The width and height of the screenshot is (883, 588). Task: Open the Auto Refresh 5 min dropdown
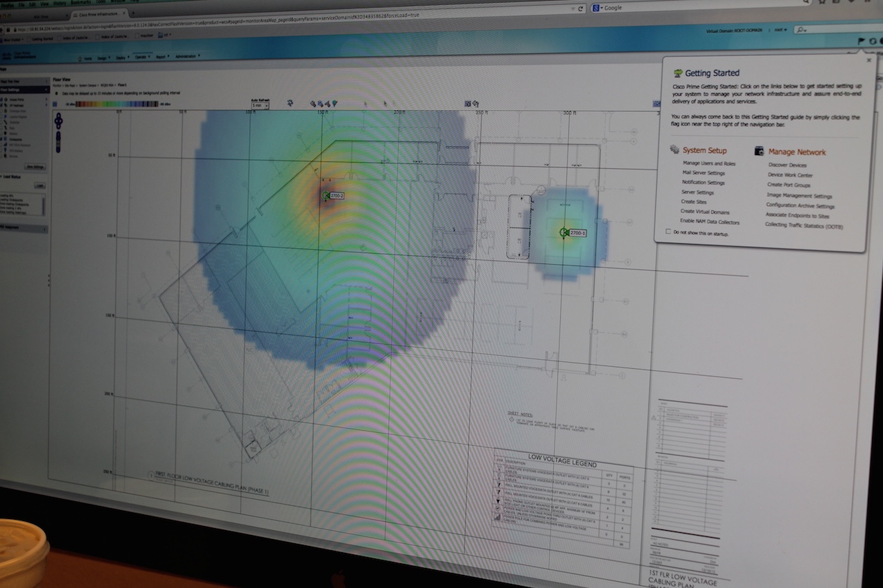coord(259,105)
